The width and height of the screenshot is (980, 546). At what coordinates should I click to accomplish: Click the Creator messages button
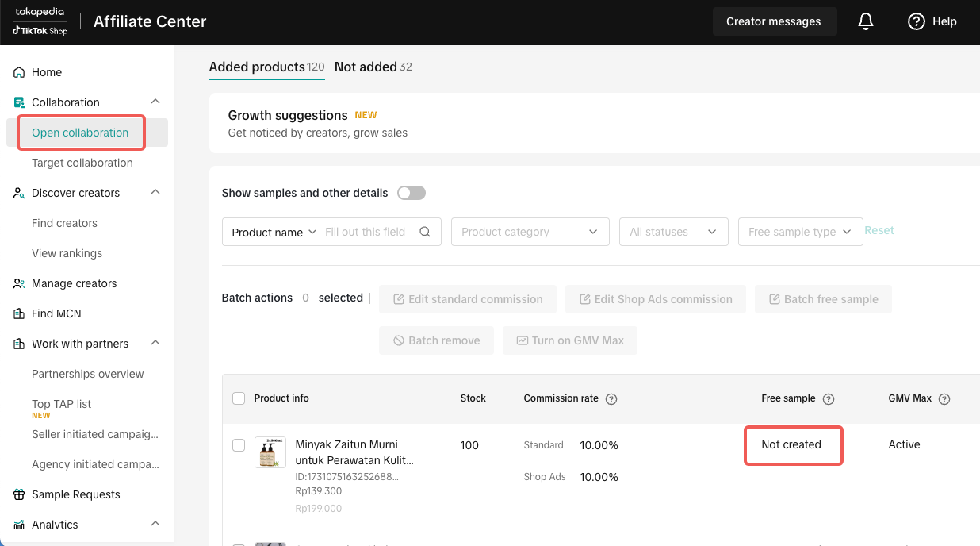point(773,21)
